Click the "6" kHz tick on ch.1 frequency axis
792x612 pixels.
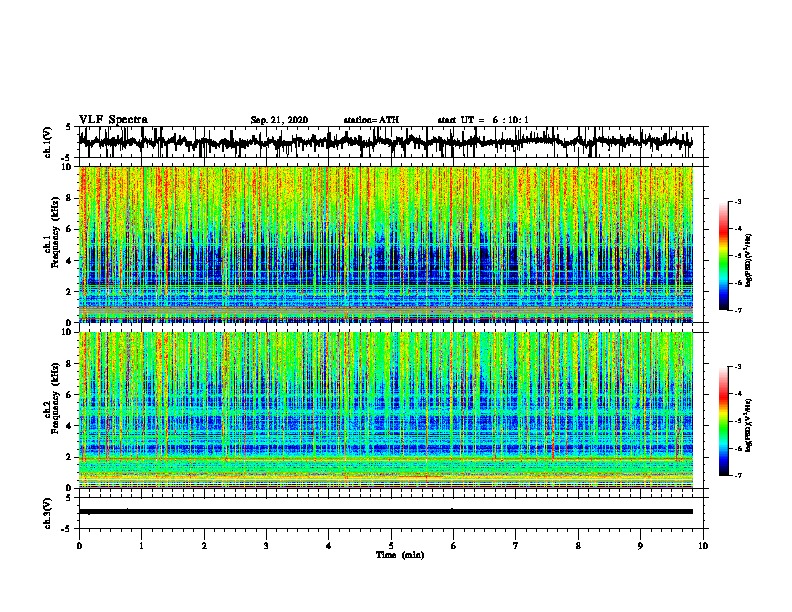(69, 229)
